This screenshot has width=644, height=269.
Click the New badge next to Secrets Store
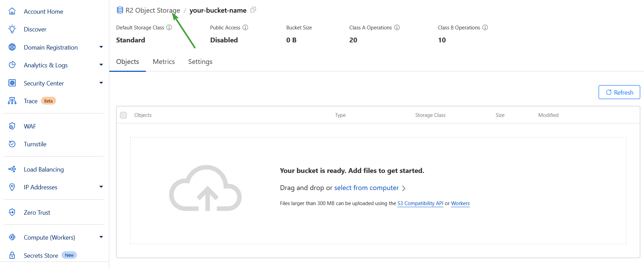(69, 255)
